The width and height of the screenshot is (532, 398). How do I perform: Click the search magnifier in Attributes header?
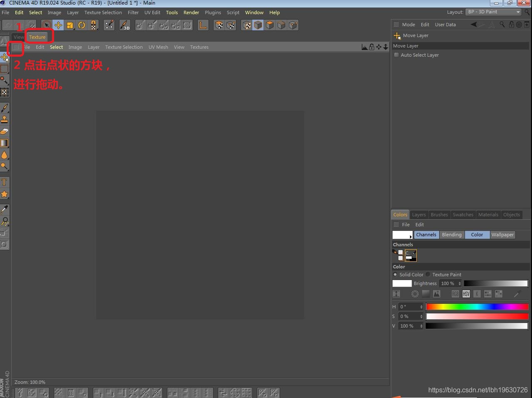point(502,25)
